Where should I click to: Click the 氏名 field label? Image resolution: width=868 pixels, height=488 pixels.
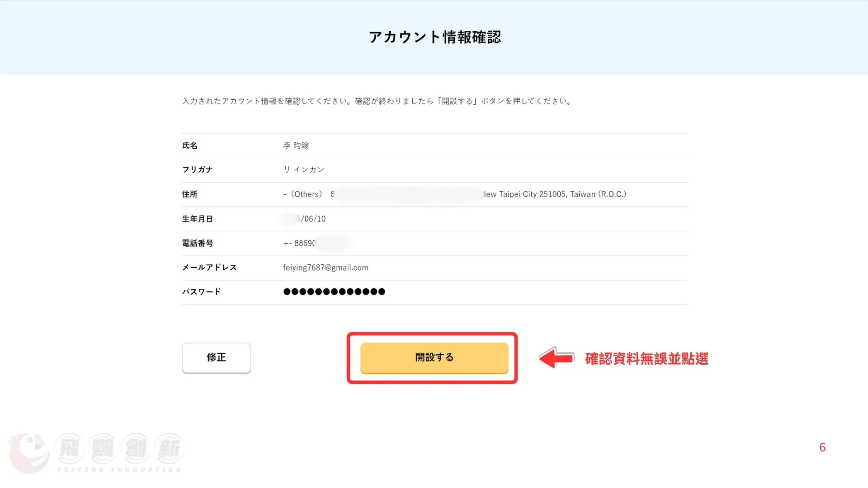point(190,145)
